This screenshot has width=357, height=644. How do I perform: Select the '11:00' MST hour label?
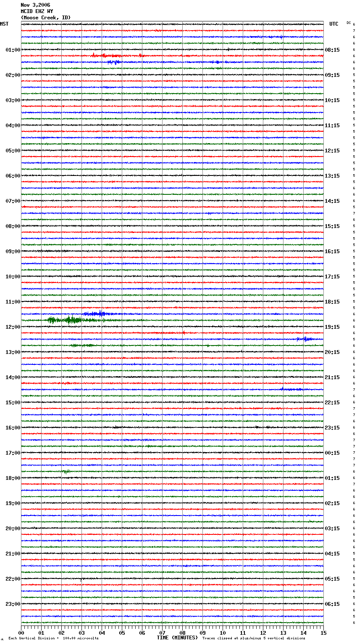pyautogui.click(x=13, y=302)
